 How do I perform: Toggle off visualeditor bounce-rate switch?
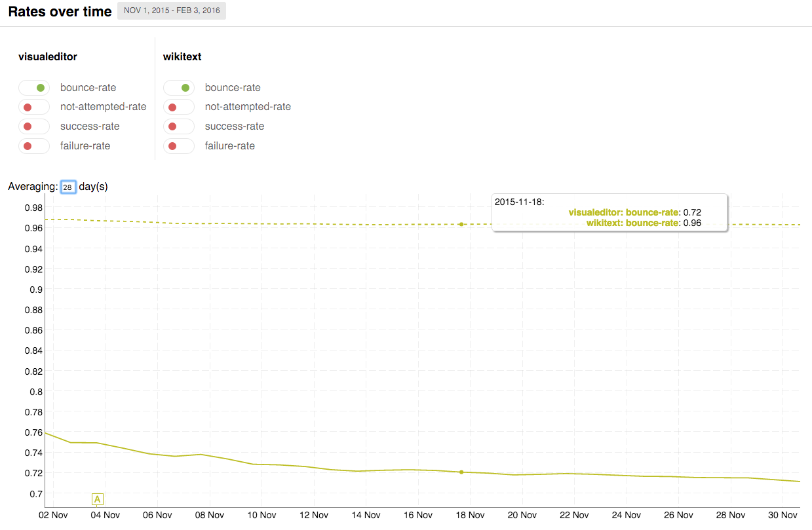click(34, 88)
